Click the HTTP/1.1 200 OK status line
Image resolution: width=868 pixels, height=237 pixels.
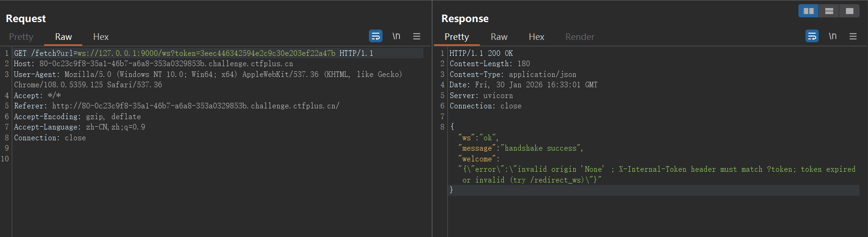point(481,53)
